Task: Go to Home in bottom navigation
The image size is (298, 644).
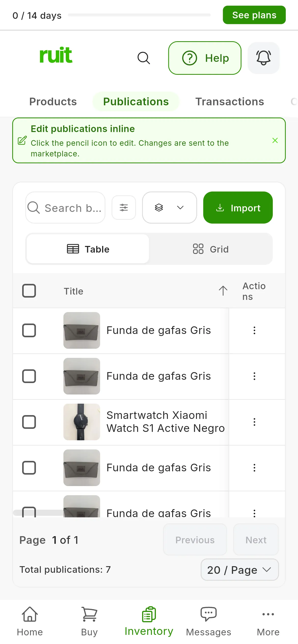Action: pyautogui.click(x=30, y=622)
